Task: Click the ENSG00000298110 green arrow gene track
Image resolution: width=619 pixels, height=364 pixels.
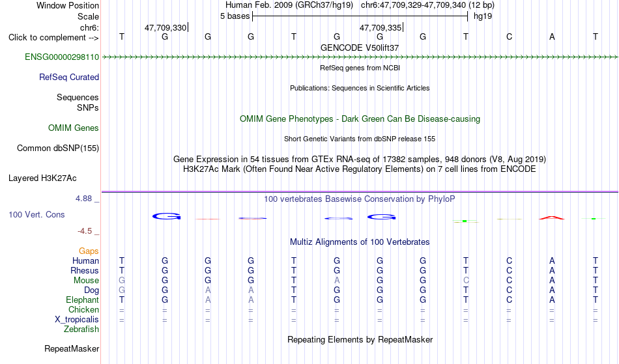Action: point(360,57)
